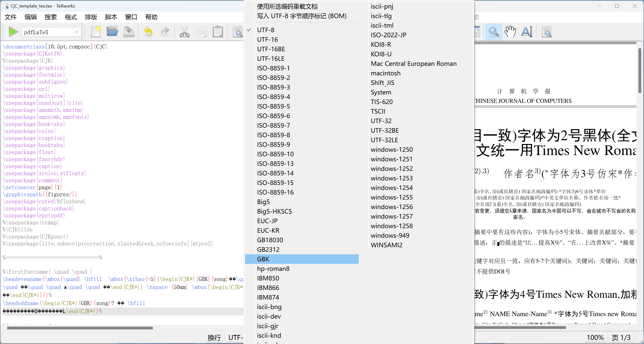Image resolution: width=644 pixels, height=344 pixels.
Task: Click the Cut scissors icon
Action: [184, 32]
